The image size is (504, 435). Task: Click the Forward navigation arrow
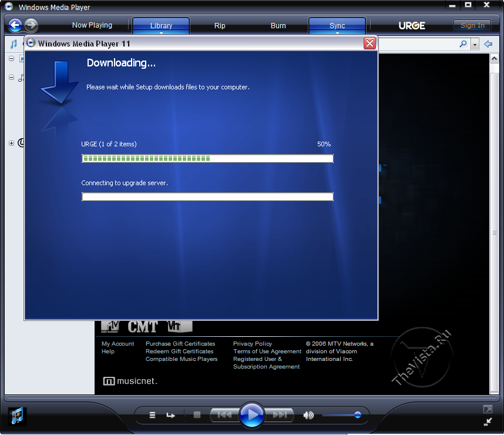click(x=31, y=25)
